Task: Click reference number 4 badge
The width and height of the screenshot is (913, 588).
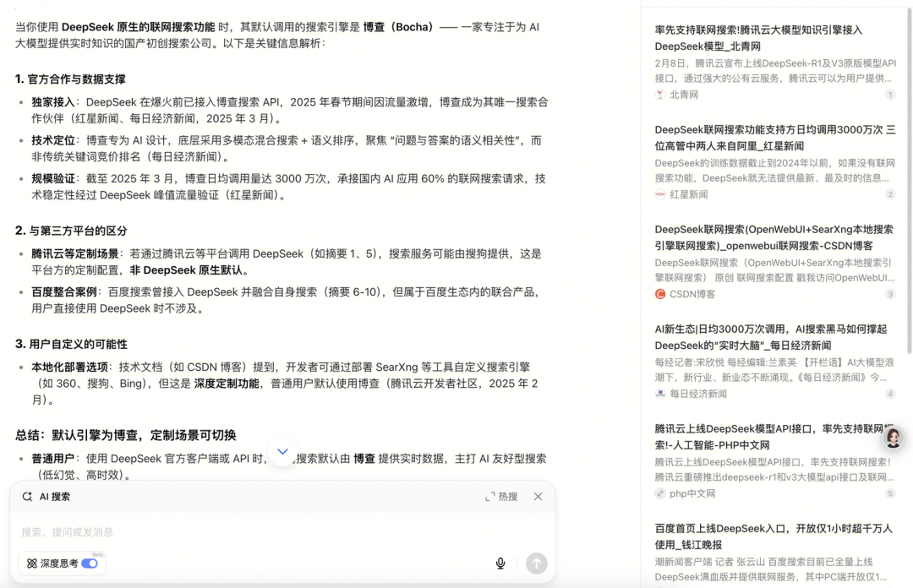Action: (890, 394)
